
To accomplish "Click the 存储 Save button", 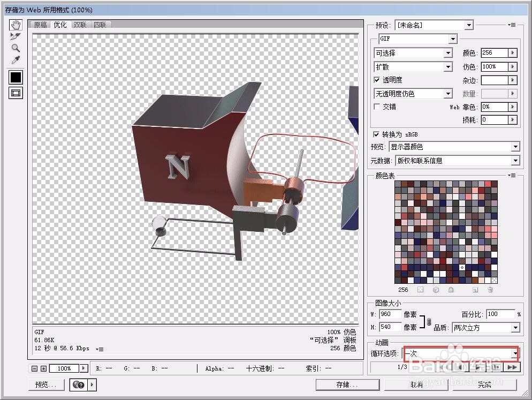I will tap(347, 384).
